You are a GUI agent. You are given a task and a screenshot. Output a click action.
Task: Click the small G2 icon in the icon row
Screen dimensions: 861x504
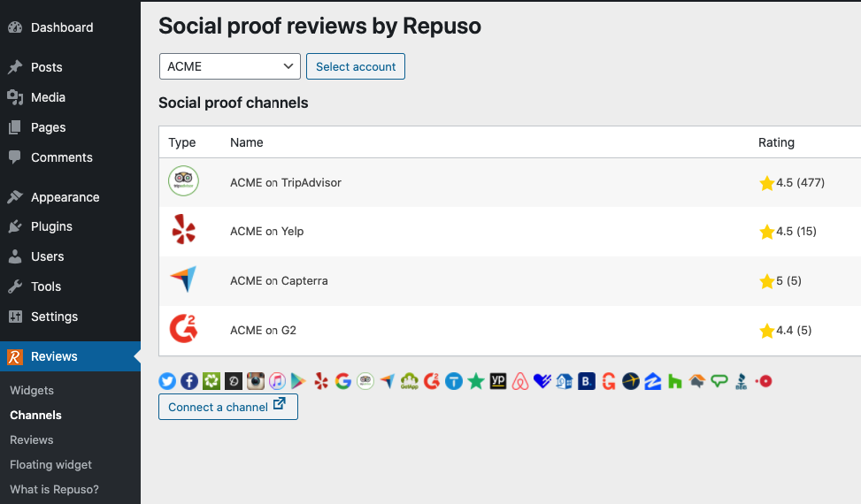(432, 381)
